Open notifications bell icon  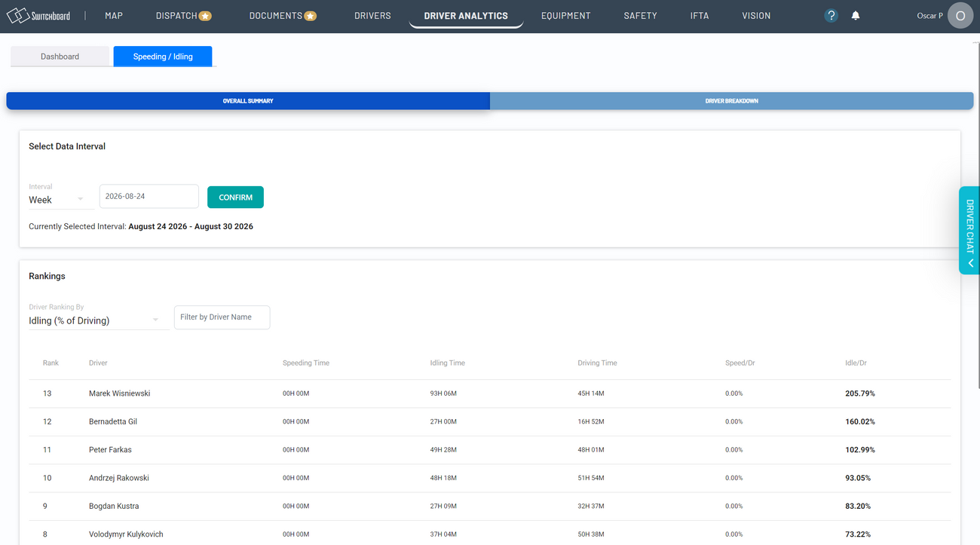point(856,15)
